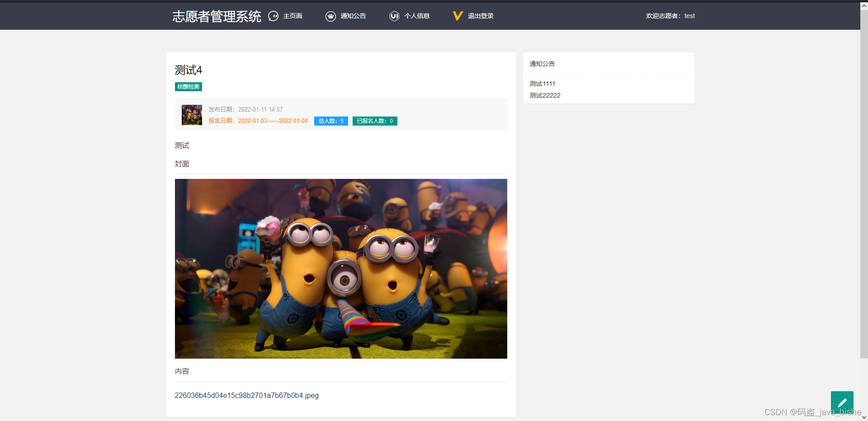Click the 总人数: 5 badge

(x=331, y=121)
